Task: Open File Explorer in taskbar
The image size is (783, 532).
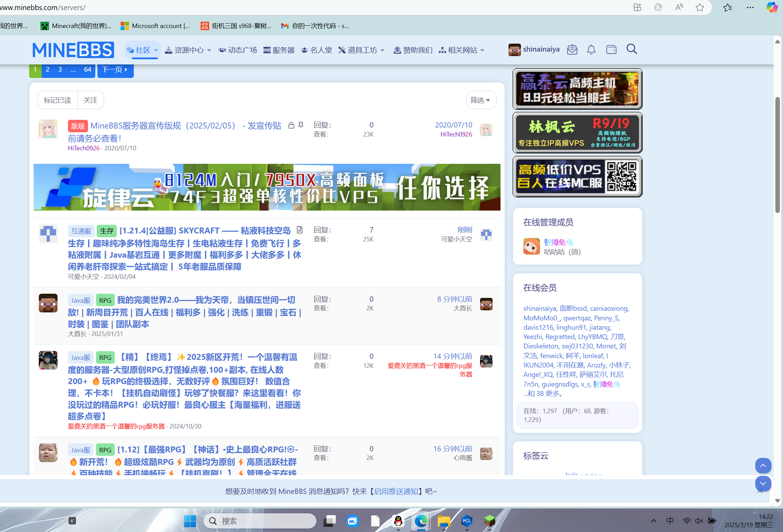Action: coord(444,521)
